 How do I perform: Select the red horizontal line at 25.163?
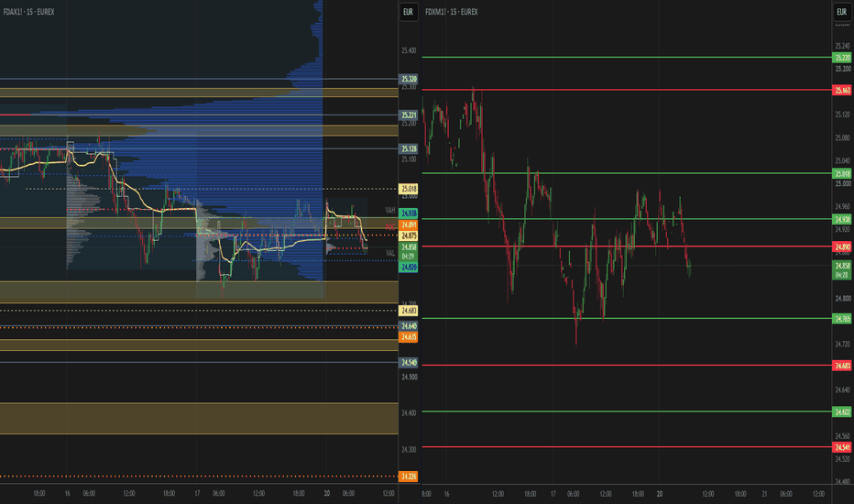point(627,90)
